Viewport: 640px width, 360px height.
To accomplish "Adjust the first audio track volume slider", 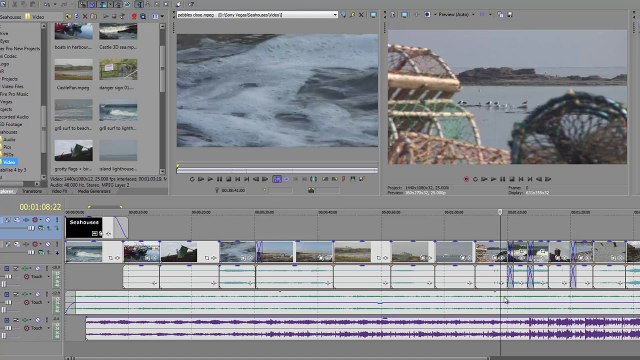I will (8, 276).
